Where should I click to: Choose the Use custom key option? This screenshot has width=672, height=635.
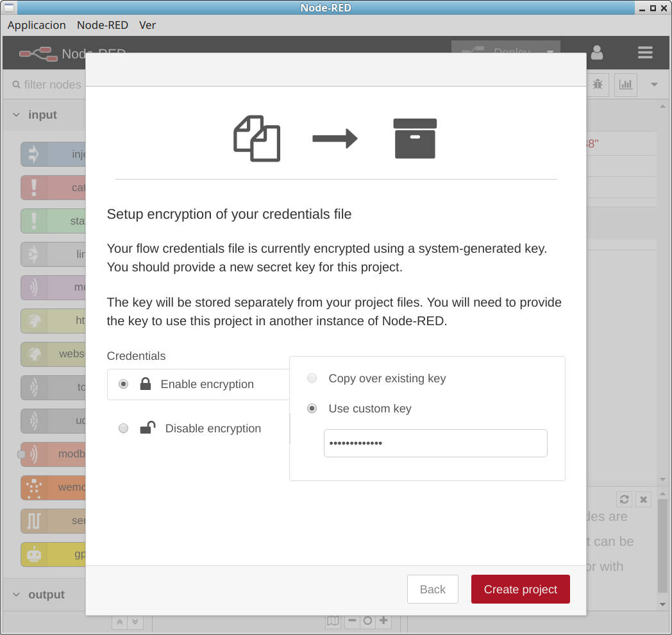click(x=312, y=409)
